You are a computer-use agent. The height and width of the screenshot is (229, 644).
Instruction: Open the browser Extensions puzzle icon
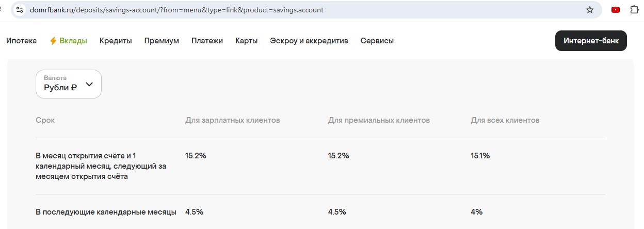coord(635,10)
